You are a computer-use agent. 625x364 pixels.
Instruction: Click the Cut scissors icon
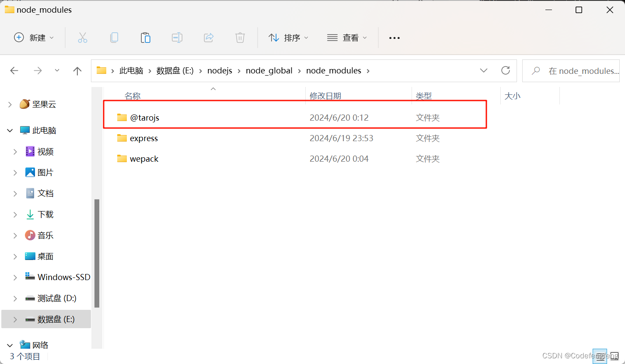83,38
